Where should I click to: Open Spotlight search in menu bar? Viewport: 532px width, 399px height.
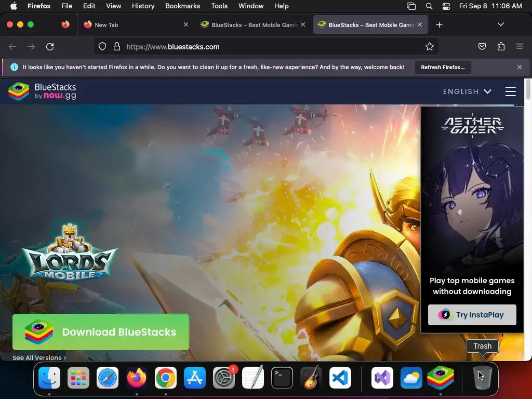(x=429, y=6)
